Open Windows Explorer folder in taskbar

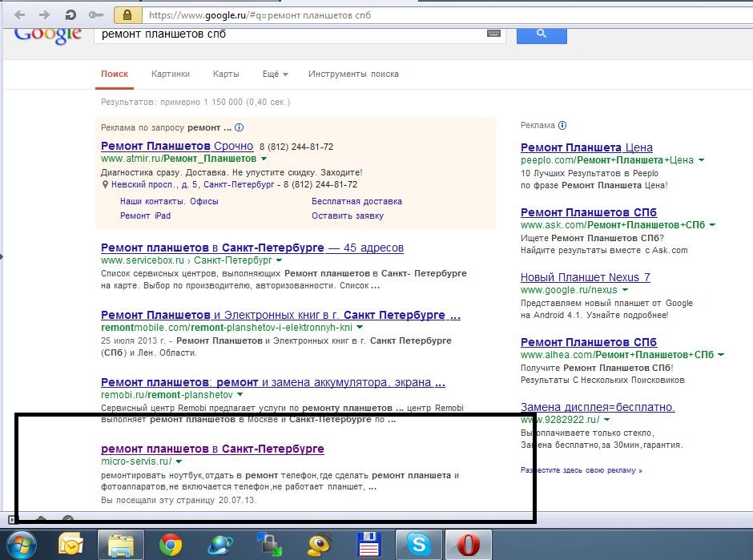click(x=121, y=546)
